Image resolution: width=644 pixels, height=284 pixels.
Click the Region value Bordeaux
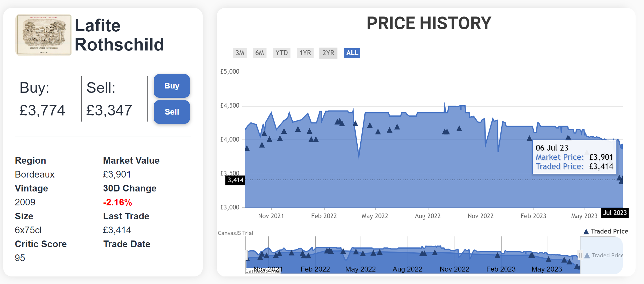pyautogui.click(x=35, y=174)
